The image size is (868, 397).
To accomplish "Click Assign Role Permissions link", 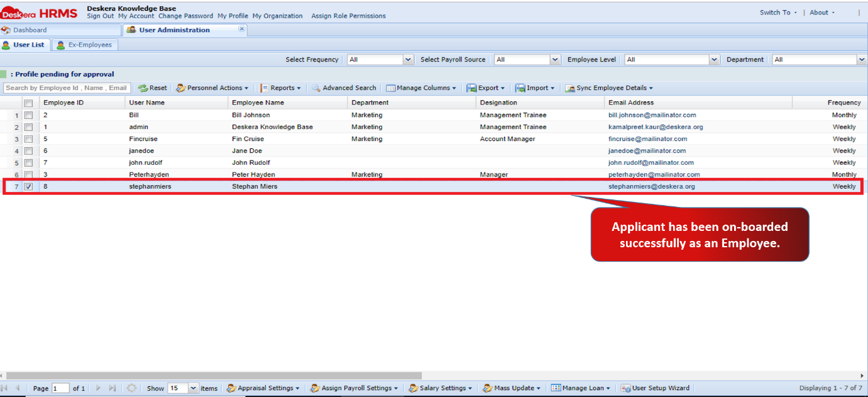I will point(349,16).
